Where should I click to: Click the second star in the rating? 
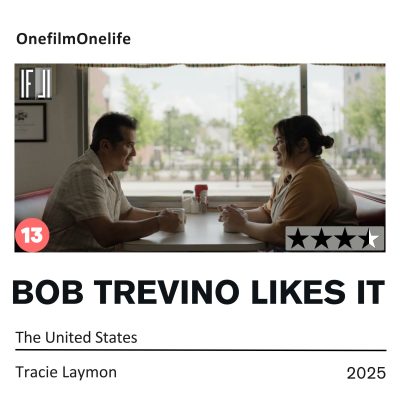(321, 239)
